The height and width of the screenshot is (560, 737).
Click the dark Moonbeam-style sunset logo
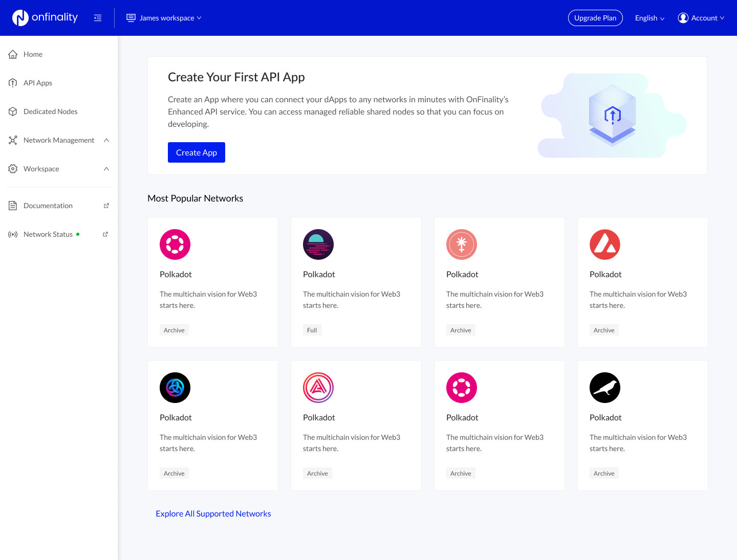(318, 244)
